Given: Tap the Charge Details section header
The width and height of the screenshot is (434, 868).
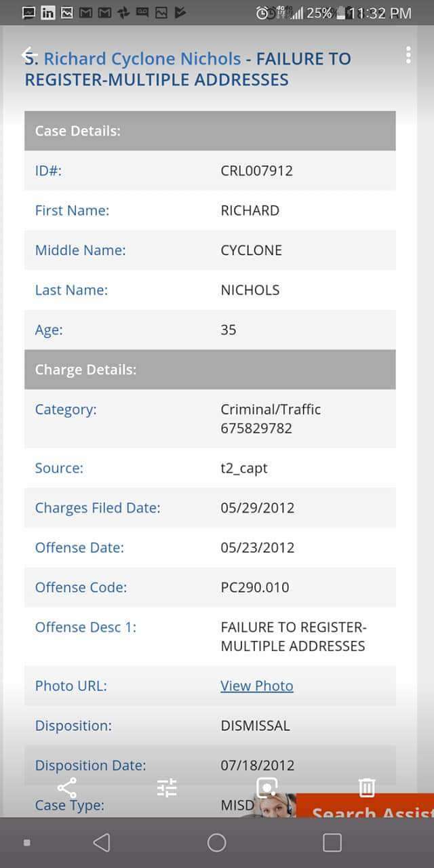Looking at the screenshot, I should (210, 370).
